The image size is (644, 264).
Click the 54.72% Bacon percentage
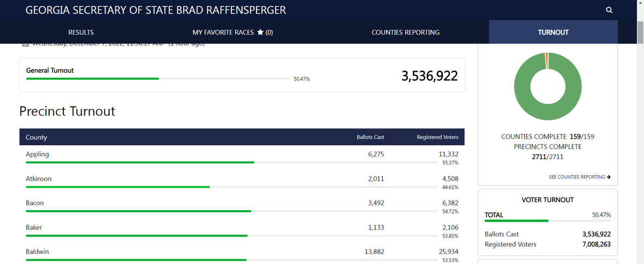tap(450, 211)
